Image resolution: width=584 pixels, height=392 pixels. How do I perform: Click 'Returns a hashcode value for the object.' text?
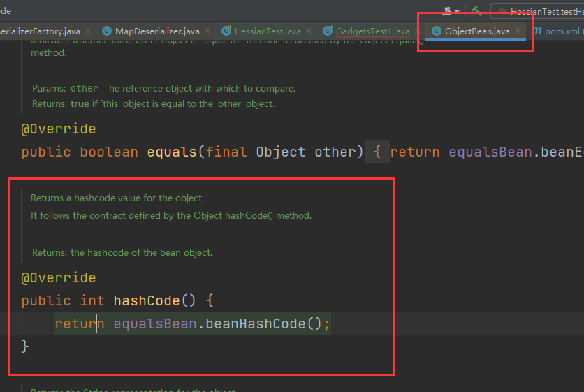click(117, 198)
